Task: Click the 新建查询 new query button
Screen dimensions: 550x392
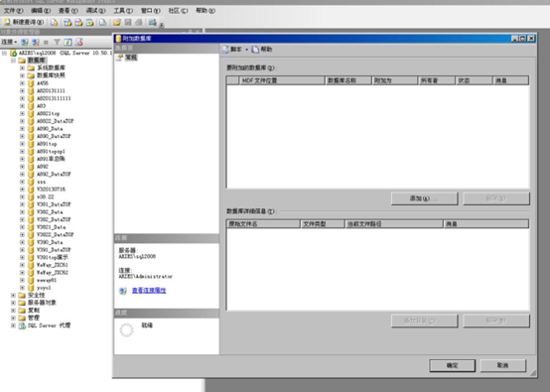Action: [24, 22]
